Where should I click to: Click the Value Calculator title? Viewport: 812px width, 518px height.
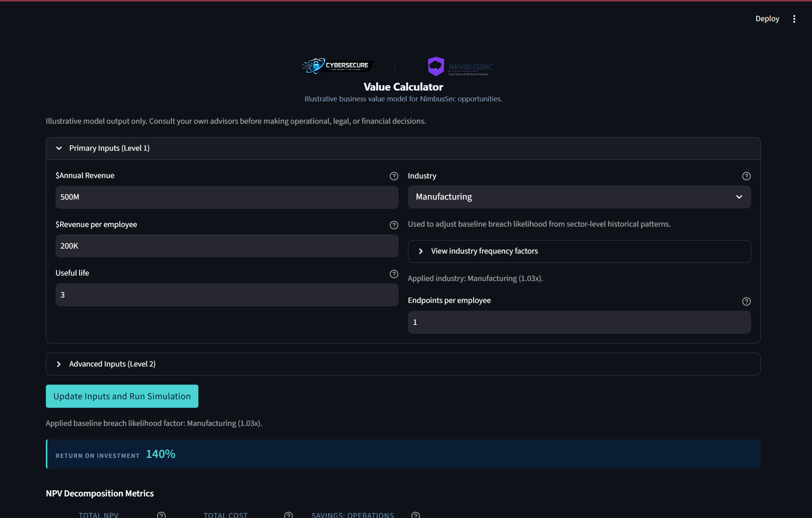[403, 87]
